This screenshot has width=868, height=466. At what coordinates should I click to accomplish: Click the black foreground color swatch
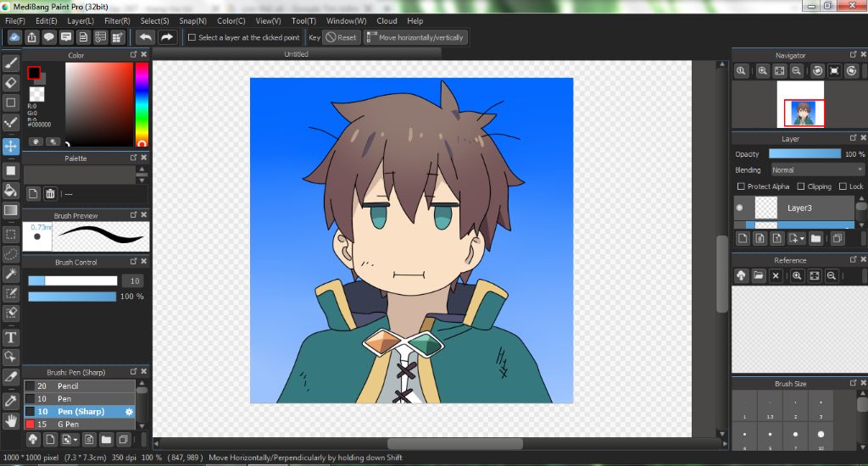pyautogui.click(x=34, y=73)
